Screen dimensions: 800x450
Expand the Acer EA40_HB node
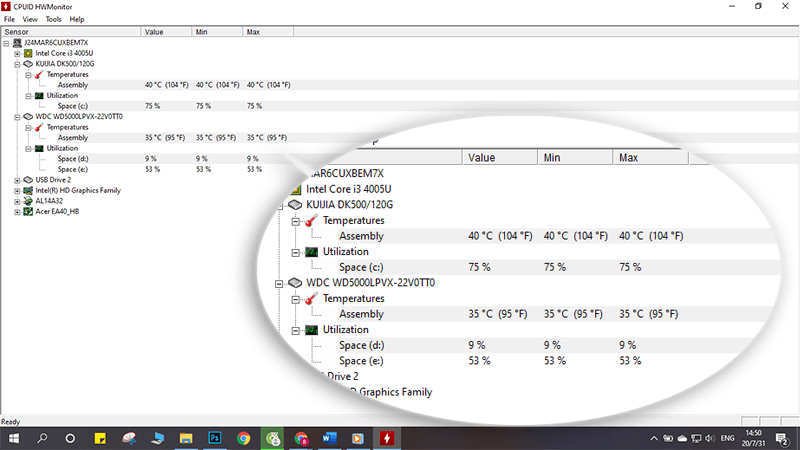pyautogui.click(x=17, y=212)
